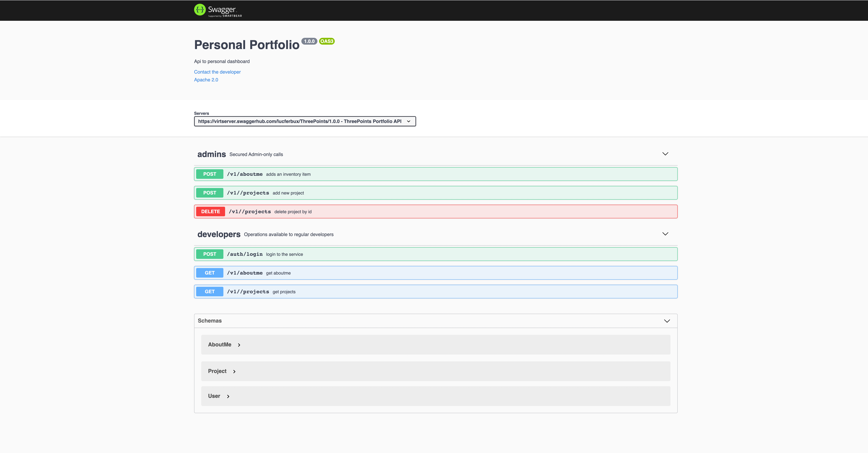The width and height of the screenshot is (868, 453).
Task: Open the Apache 2.0 license link
Action: point(206,80)
